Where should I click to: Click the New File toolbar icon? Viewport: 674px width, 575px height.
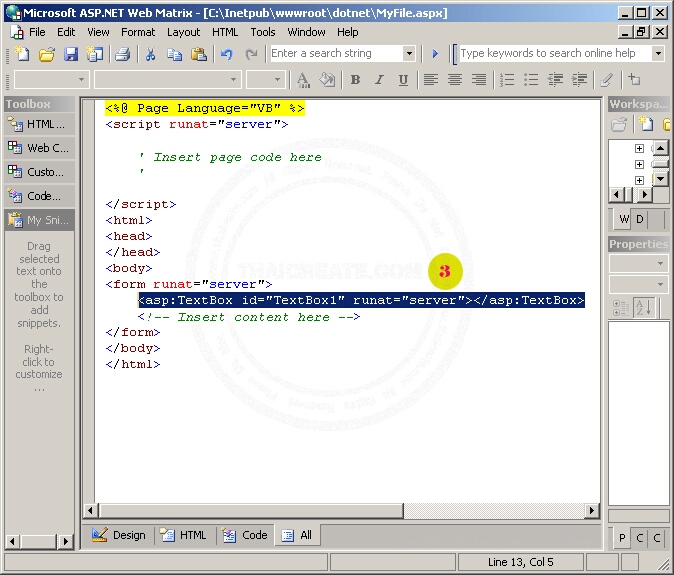pyautogui.click(x=22, y=54)
